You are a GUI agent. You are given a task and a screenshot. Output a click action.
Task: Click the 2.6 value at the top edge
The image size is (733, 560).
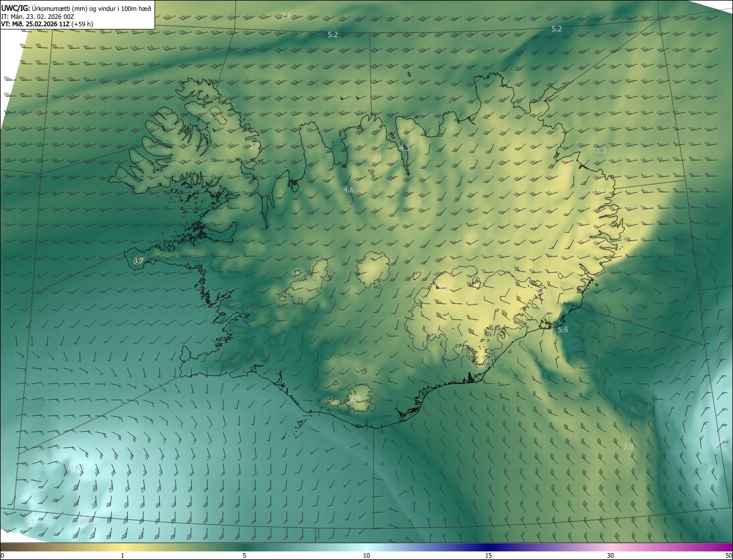point(287,15)
